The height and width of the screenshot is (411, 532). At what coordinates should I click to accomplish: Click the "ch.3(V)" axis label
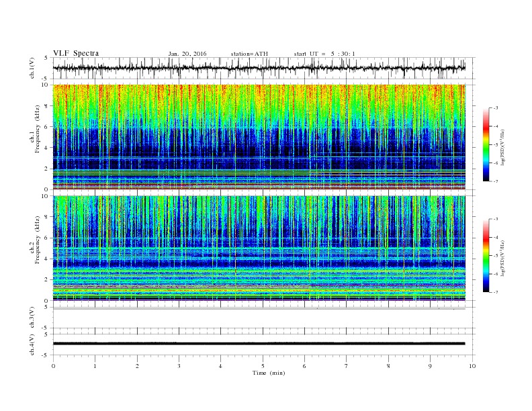click(x=32, y=317)
